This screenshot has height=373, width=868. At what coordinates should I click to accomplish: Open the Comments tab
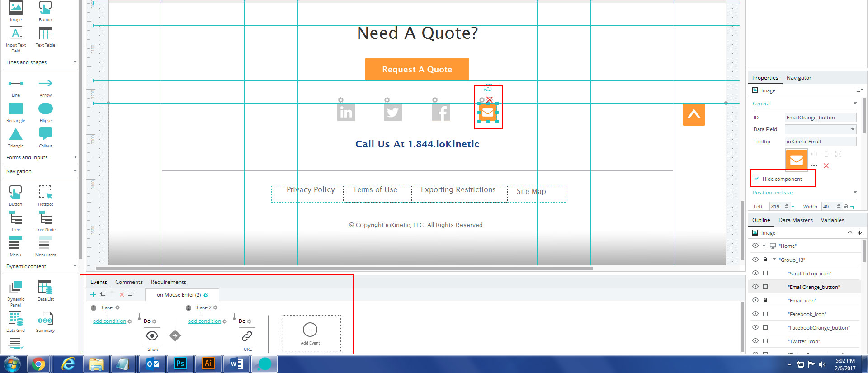coord(129,282)
